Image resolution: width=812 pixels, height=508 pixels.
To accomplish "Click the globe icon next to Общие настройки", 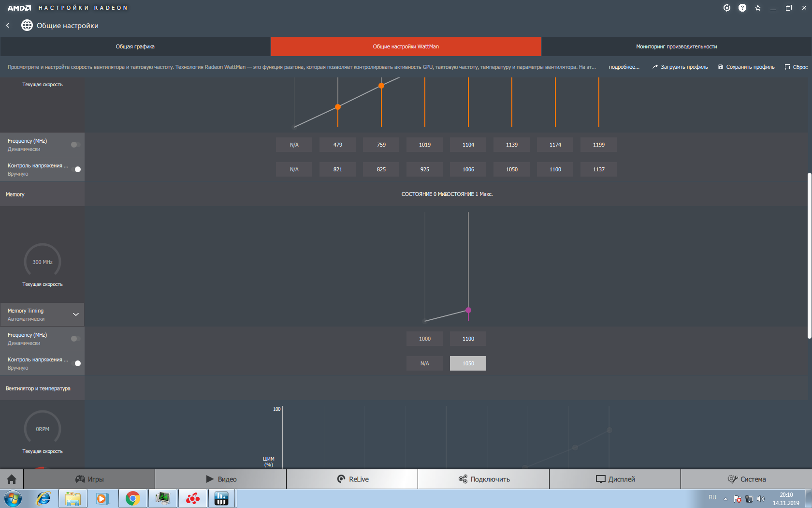I will click(x=27, y=25).
